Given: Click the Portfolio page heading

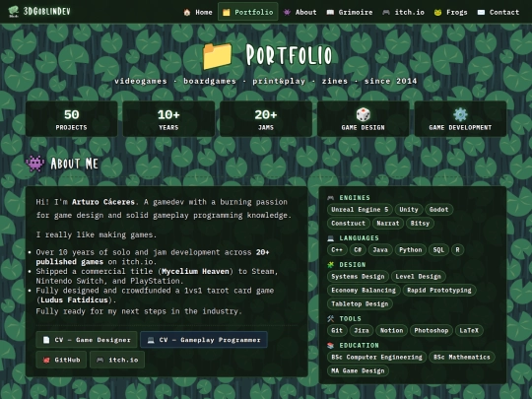Looking at the screenshot, I should 289,54.
